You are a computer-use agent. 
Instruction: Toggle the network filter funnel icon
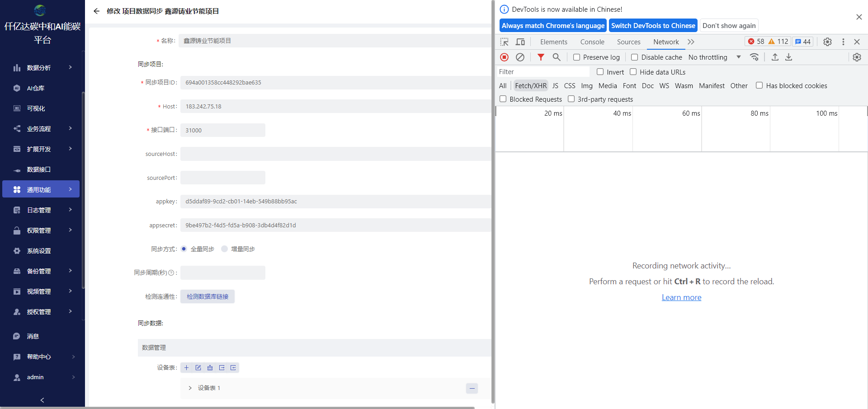click(541, 57)
